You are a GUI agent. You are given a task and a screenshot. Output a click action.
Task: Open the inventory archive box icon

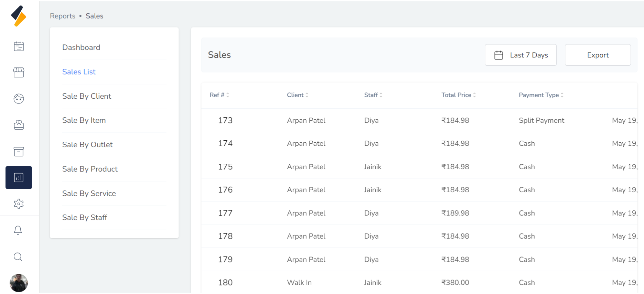19,151
